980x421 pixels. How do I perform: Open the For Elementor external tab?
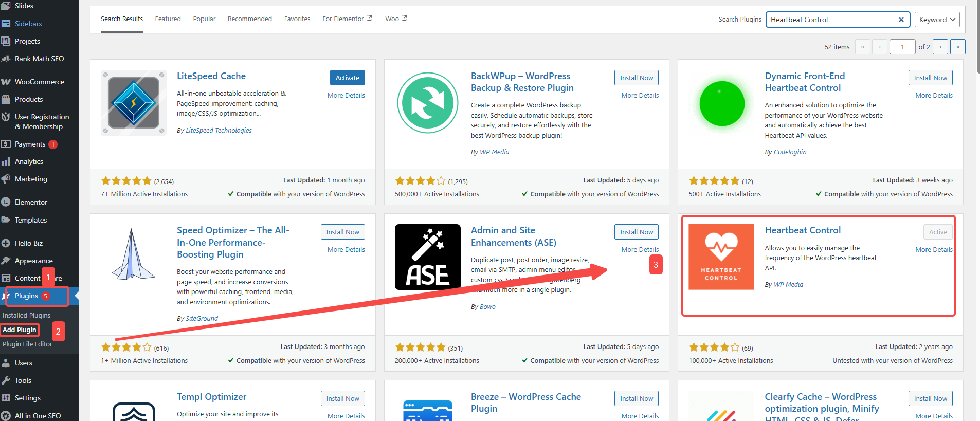[347, 19]
